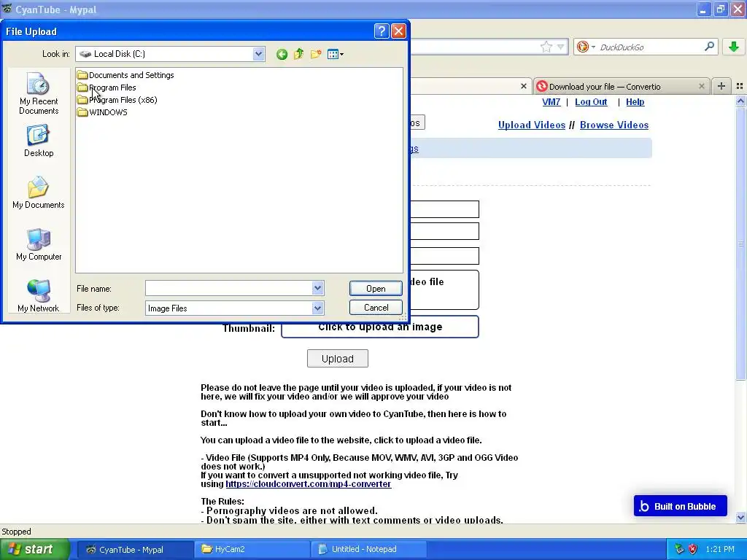
Task: Click the tab groups grid icon
Action: tap(740, 86)
